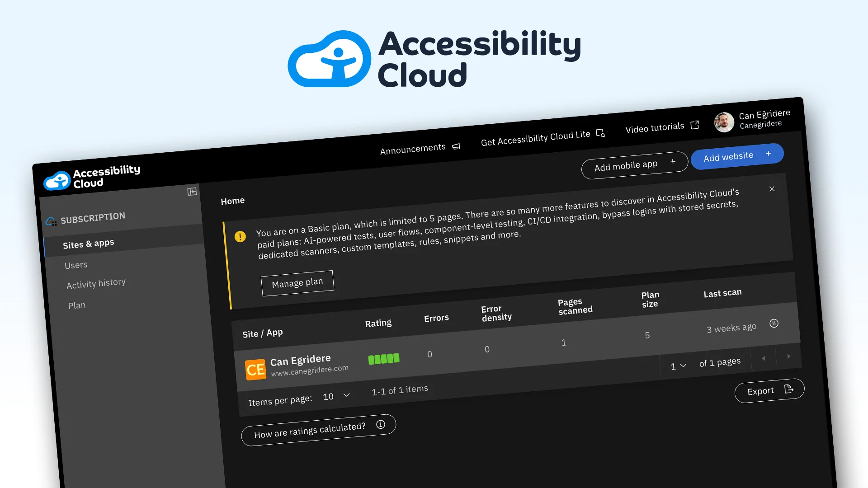
Task: Click the Subscription cloud icon in the sidebar
Action: coord(51,221)
